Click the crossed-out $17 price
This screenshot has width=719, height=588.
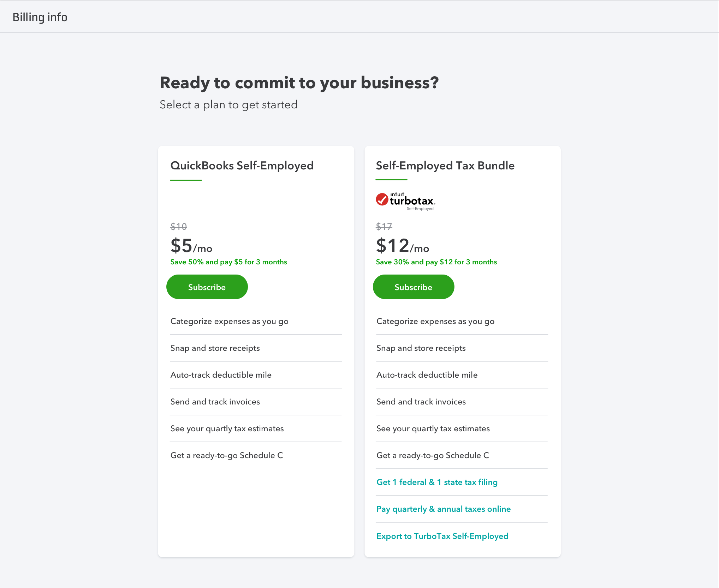pos(384,227)
